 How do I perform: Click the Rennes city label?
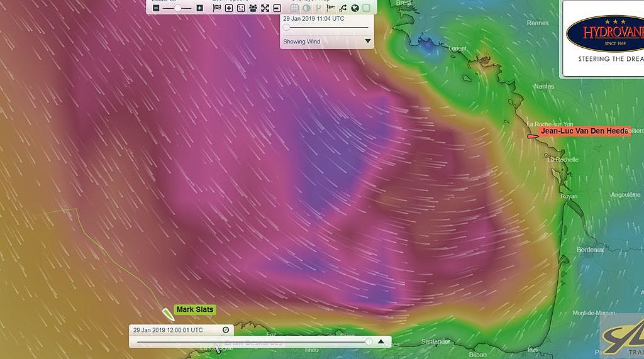[x=538, y=23]
